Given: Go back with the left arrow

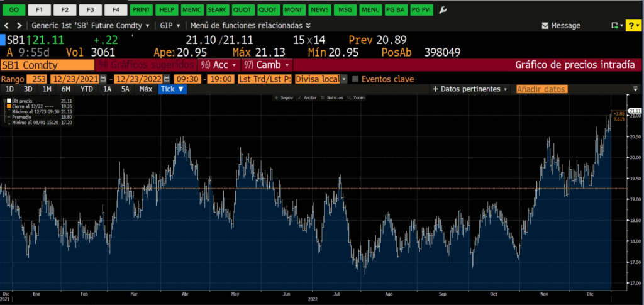Looking at the screenshot, I should click(x=7, y=25).
